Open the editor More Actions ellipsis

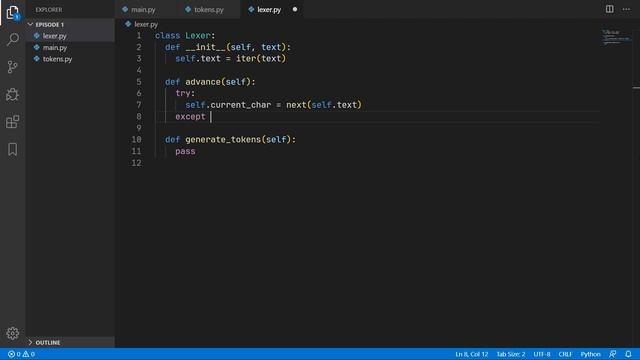[626, 9]
